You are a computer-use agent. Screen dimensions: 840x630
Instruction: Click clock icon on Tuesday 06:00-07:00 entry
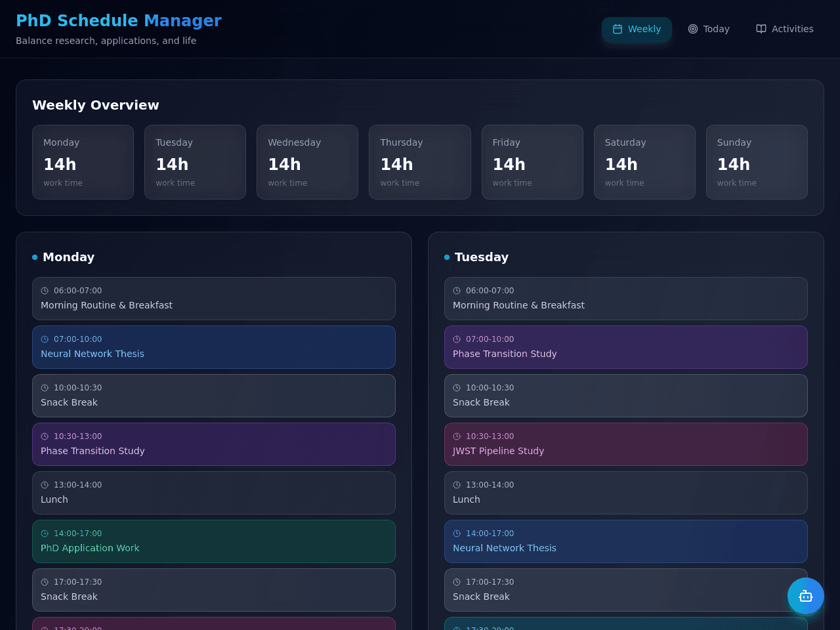[457, 291]
